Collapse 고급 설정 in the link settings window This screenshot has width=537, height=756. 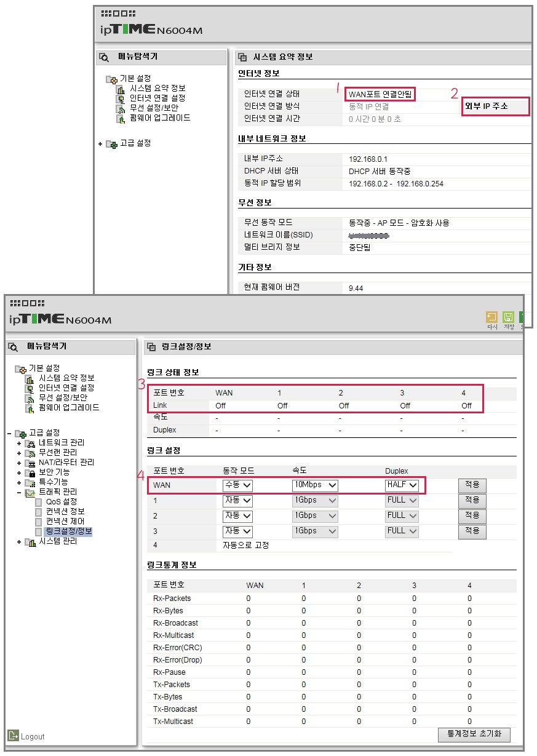point(9,433)
